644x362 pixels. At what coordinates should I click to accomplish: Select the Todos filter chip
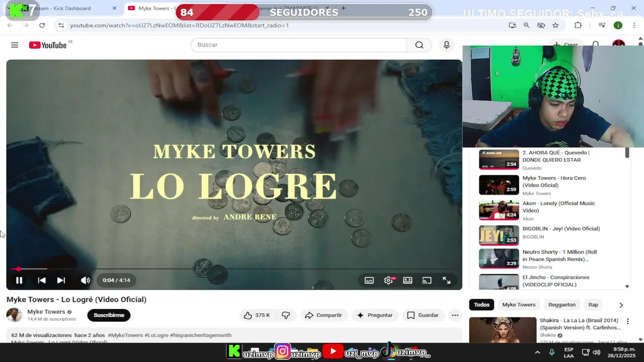tap(481, 305)
